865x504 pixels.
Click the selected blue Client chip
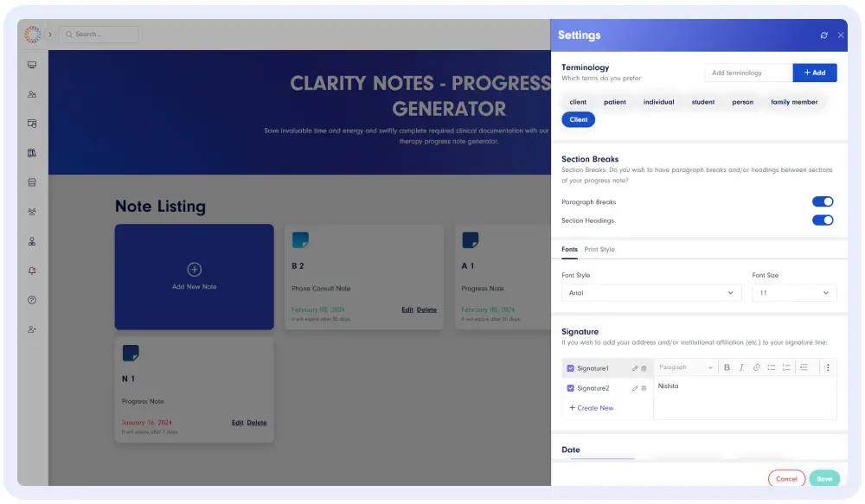pos(578,119)
